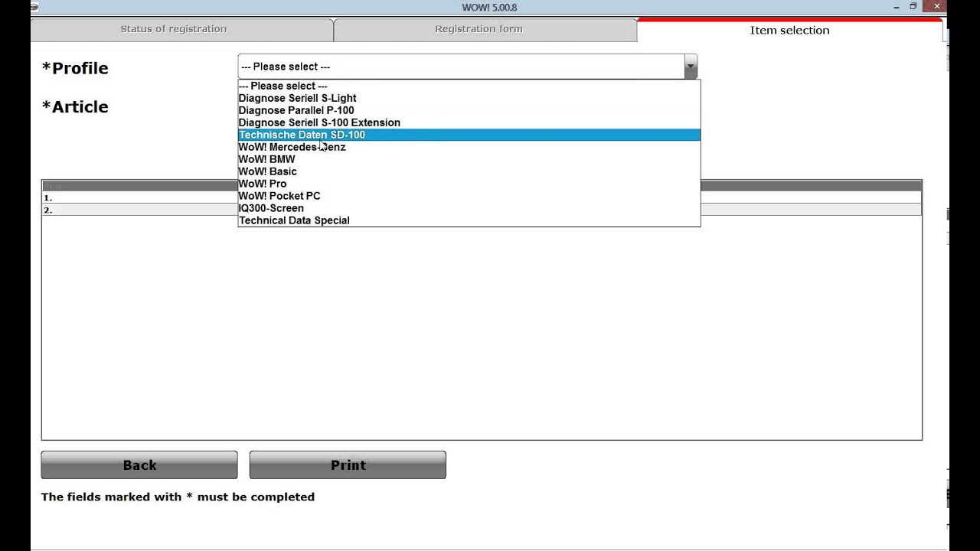Open the Registration form tab
The width and height of the screenshot is (980, 551).
485,29
